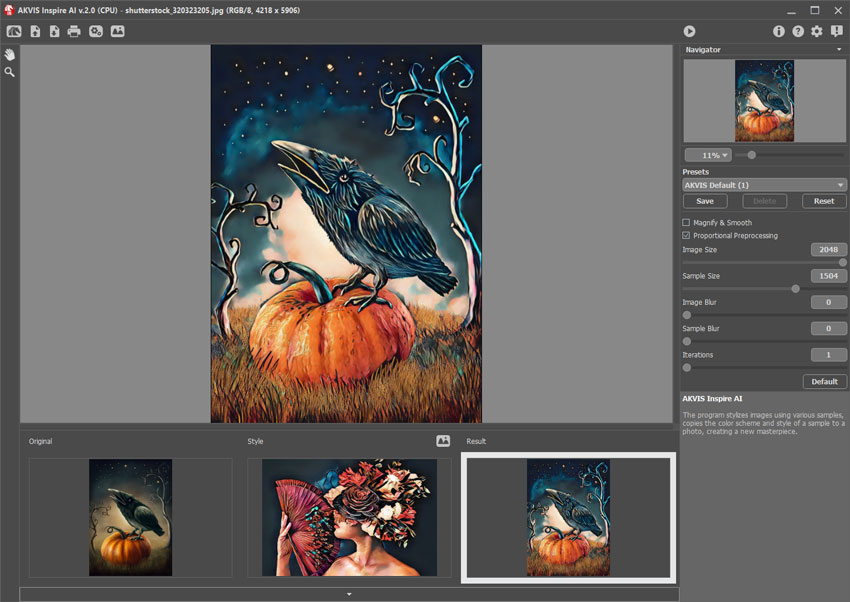Adjust the Image Size slider
Image resolution: width=850 pixels, height=602 pixels.
(842, 263)
